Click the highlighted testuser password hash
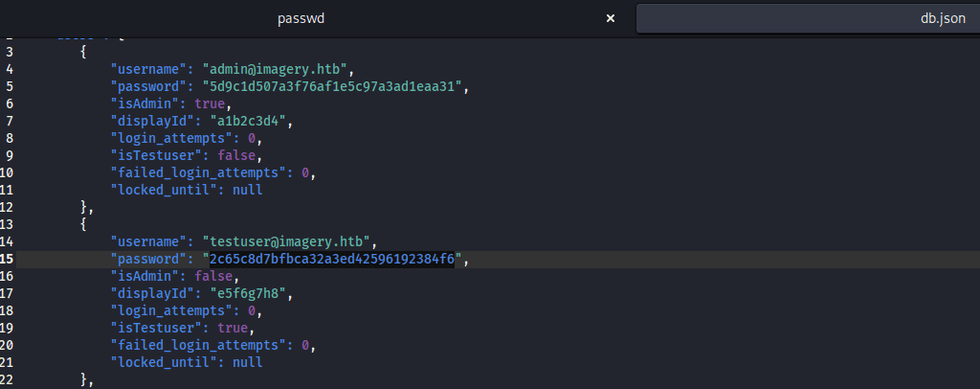 (332, 259)
